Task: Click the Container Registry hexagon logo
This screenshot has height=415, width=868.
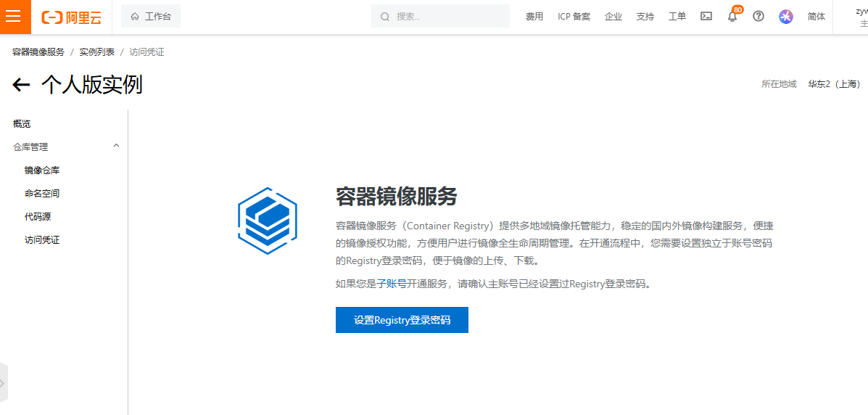Action: (x=268, y=221)
